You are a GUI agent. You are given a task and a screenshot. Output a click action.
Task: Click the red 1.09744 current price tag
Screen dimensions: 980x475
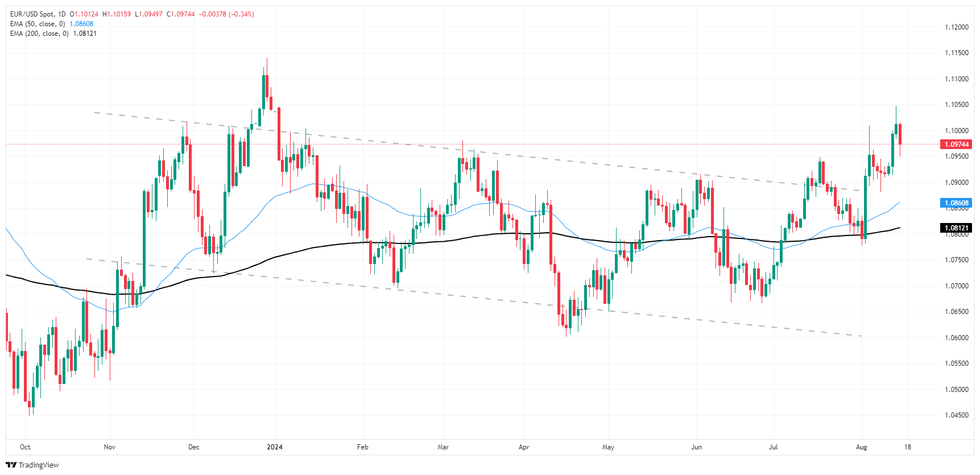click(956, 144)
